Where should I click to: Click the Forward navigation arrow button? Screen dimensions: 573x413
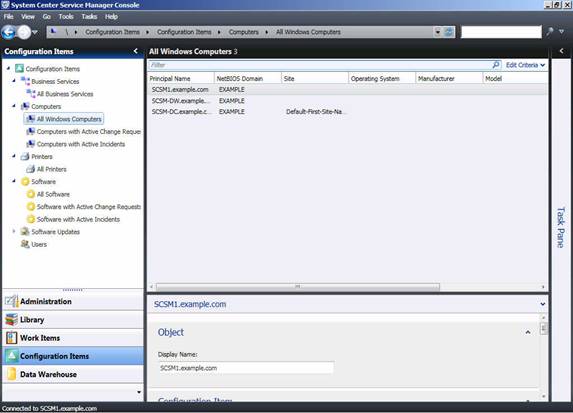(x=24, y=32)
